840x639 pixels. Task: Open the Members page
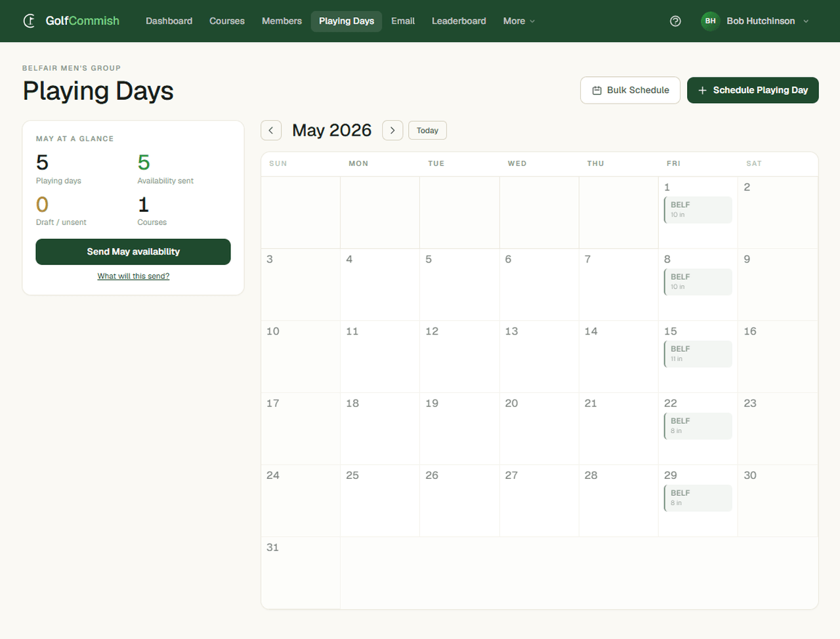pyautogui.click(x=282, y=21)
